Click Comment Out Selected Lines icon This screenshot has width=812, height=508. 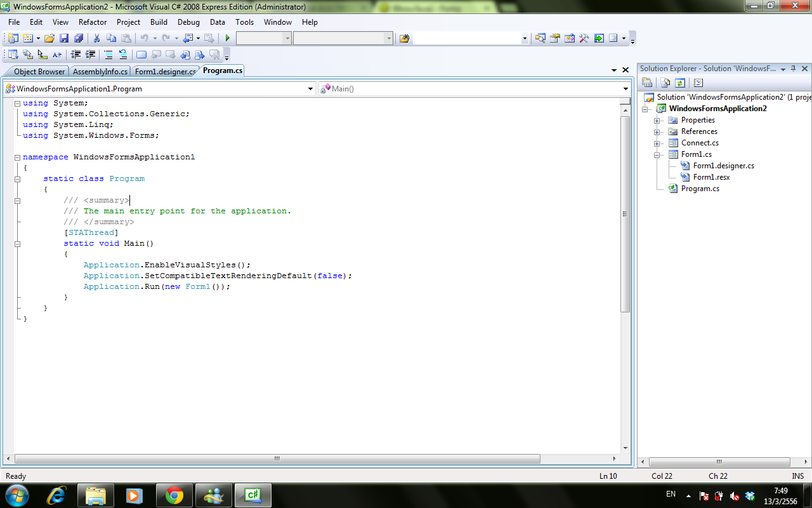tap(108, 55)
